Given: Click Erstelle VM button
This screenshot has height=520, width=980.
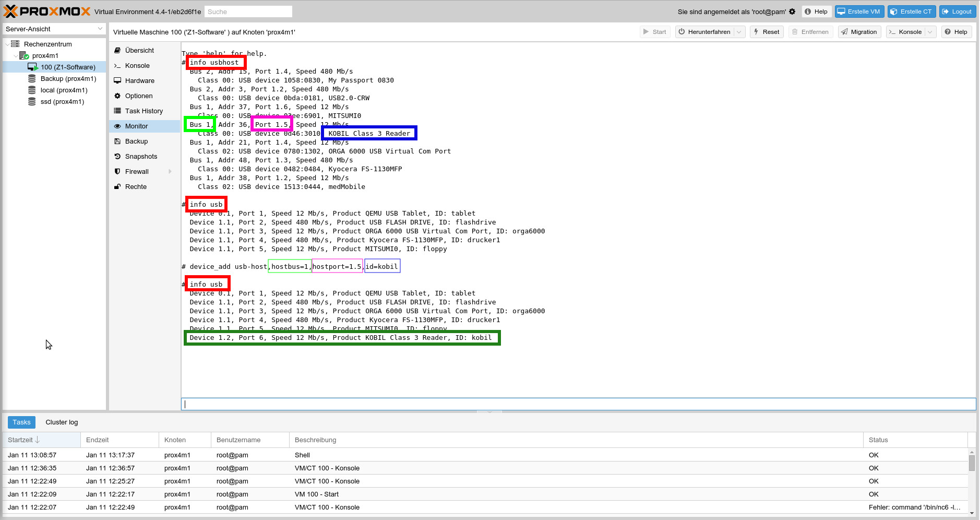Looking at the screenshot, I should [859, 11].
